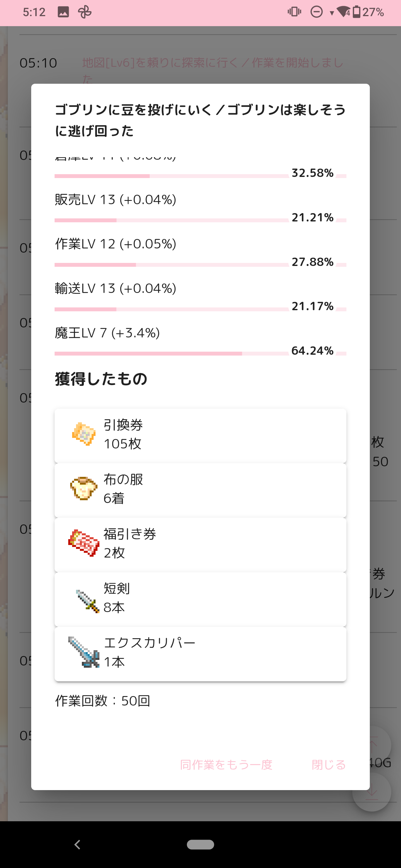Tap the Android back arrow

78,844
